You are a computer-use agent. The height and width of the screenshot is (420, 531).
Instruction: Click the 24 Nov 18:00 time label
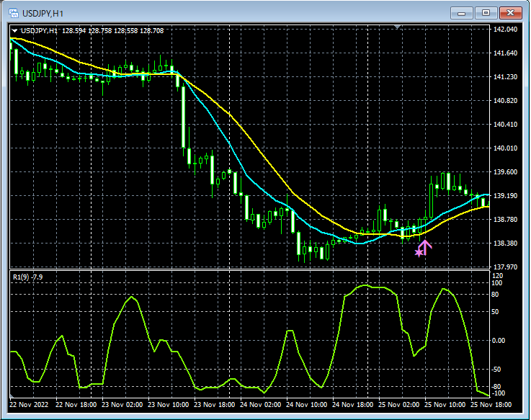(352, 405)
